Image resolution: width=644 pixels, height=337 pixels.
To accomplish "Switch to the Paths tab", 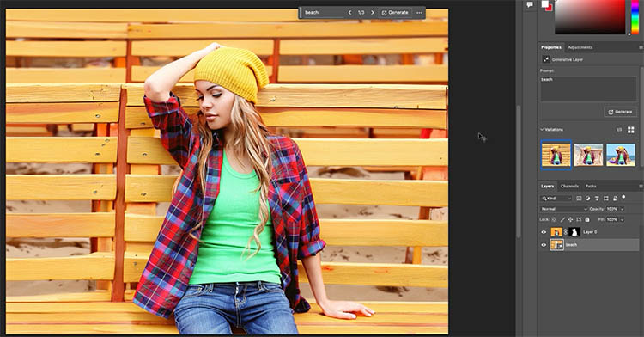I will (591, 187).
